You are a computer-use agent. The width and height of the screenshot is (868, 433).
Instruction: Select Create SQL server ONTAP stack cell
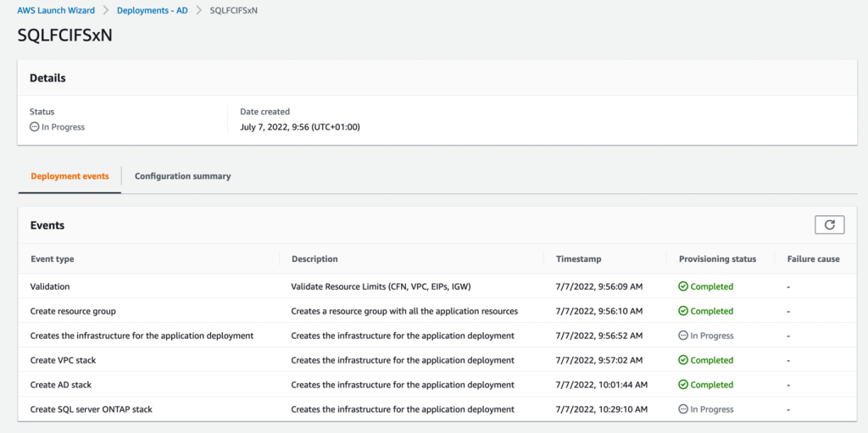point(92,409)
